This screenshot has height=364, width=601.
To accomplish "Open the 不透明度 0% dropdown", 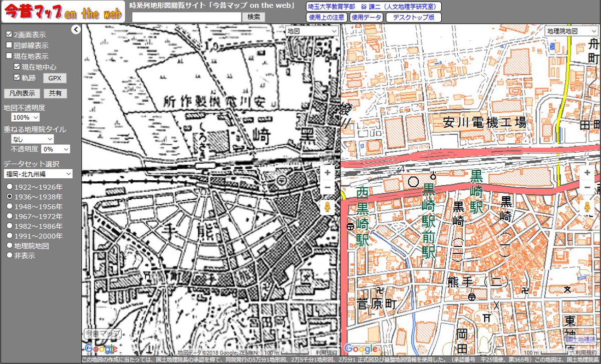I will coord(56,149).
